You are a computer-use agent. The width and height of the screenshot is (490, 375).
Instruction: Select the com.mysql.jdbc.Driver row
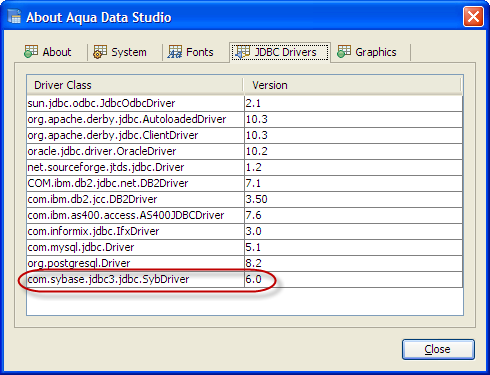(x=245, y=247)
